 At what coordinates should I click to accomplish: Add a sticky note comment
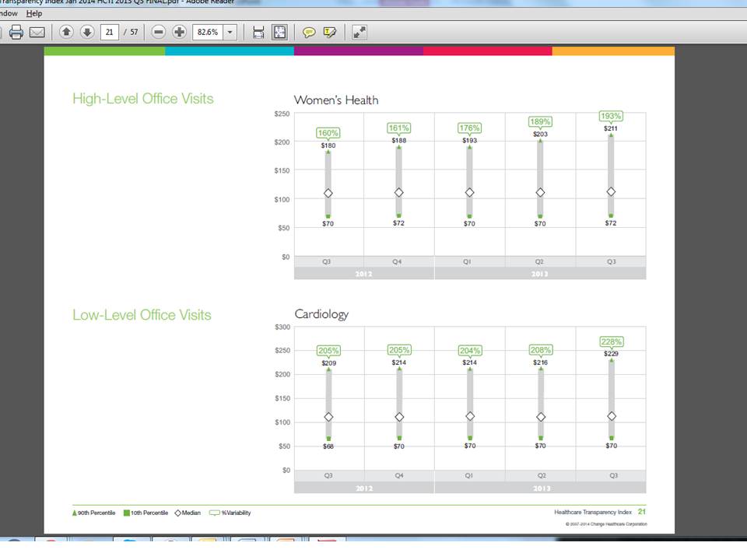point(309,32)
